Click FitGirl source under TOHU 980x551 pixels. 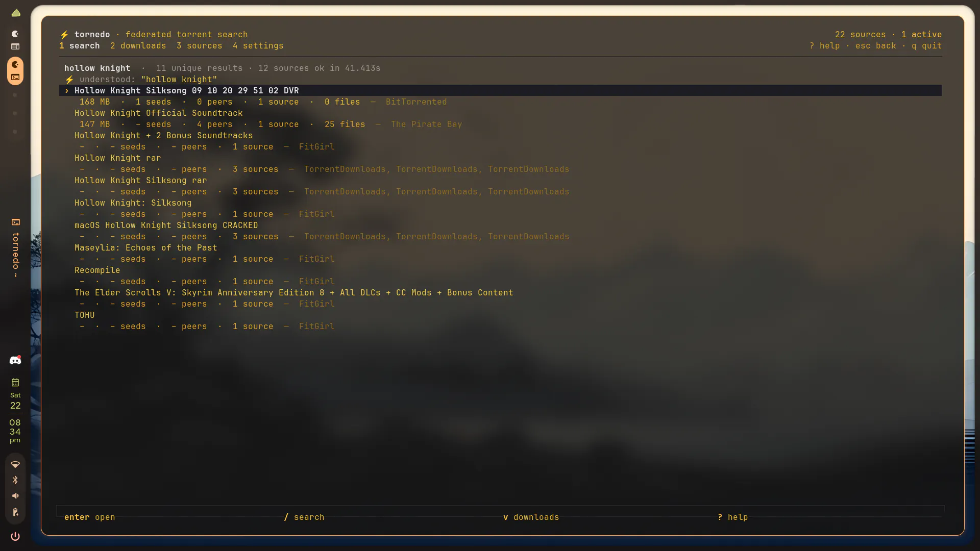[317, 327]
